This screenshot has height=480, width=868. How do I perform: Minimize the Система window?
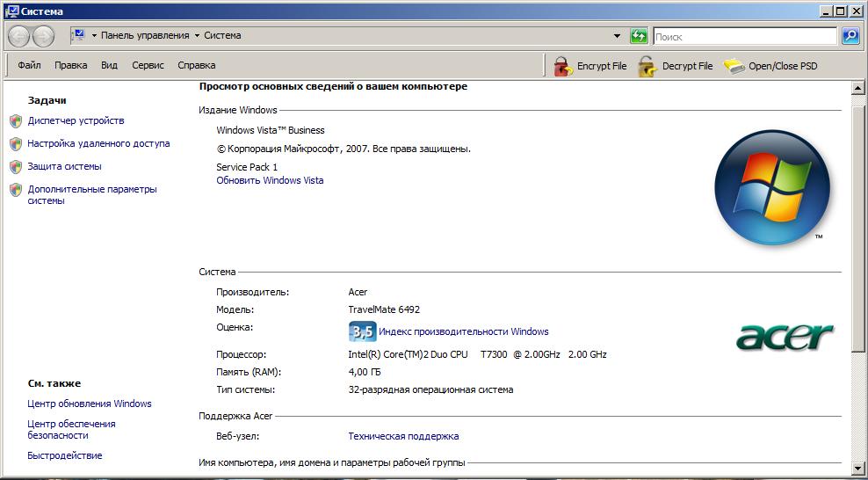pyautogui.click(x=827, y=11)
